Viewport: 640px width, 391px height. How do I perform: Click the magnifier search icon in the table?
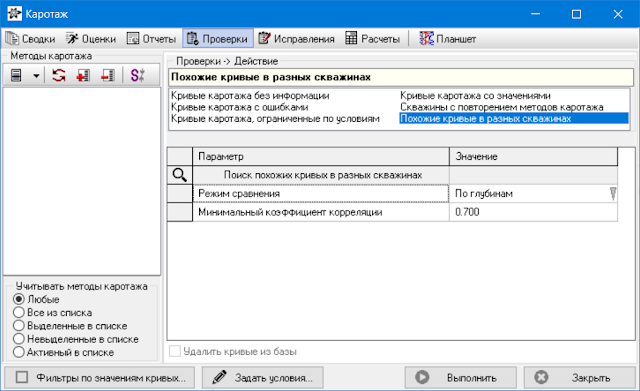tap(180, 175)
